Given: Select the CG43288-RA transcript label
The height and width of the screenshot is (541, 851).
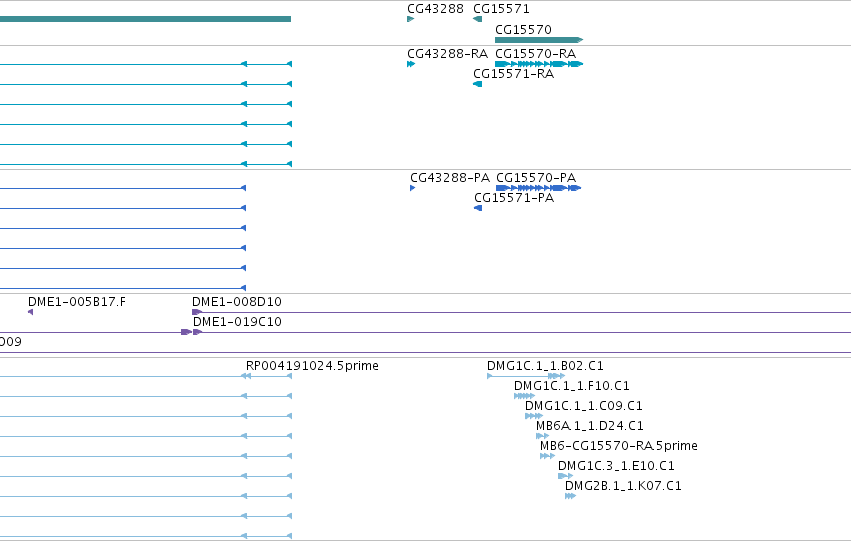Looking at the screenshot, I should click(x=447, y=54).
